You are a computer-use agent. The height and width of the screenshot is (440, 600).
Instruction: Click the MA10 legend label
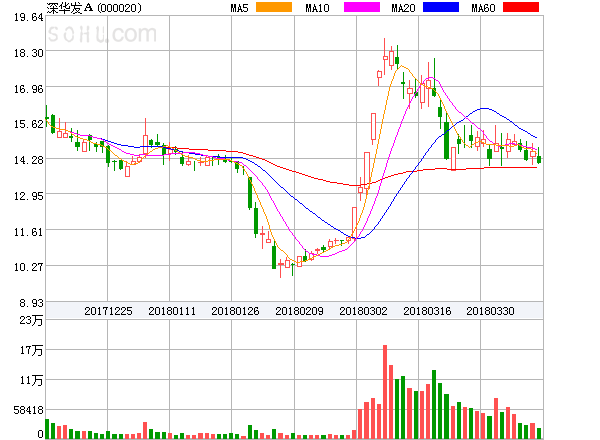click(x=317, y=8)
